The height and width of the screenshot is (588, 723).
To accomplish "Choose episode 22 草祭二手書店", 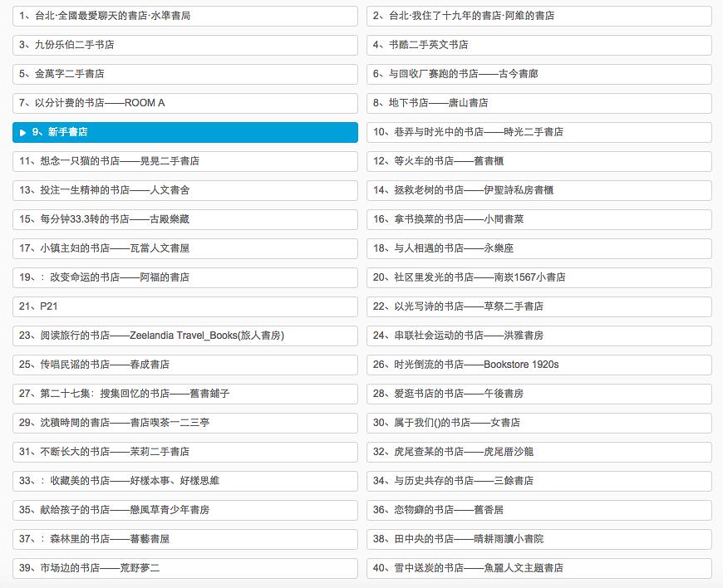I will click(539, 306).
